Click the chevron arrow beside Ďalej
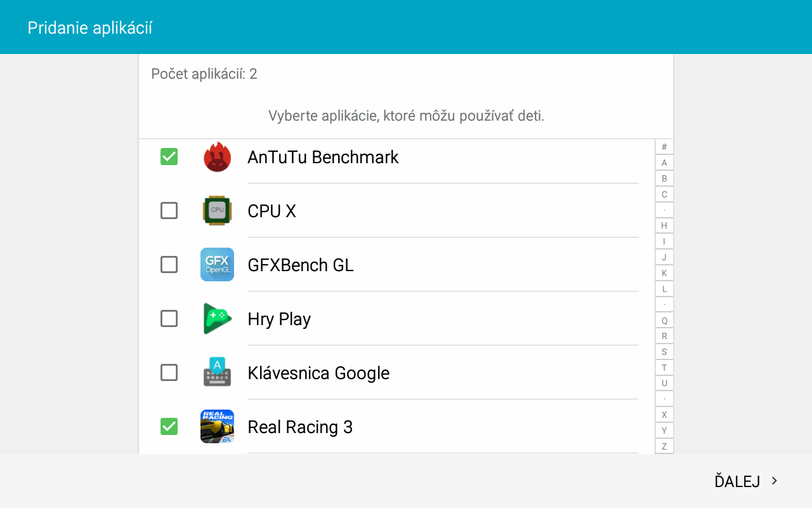812x508 pixels. [774, 481]
